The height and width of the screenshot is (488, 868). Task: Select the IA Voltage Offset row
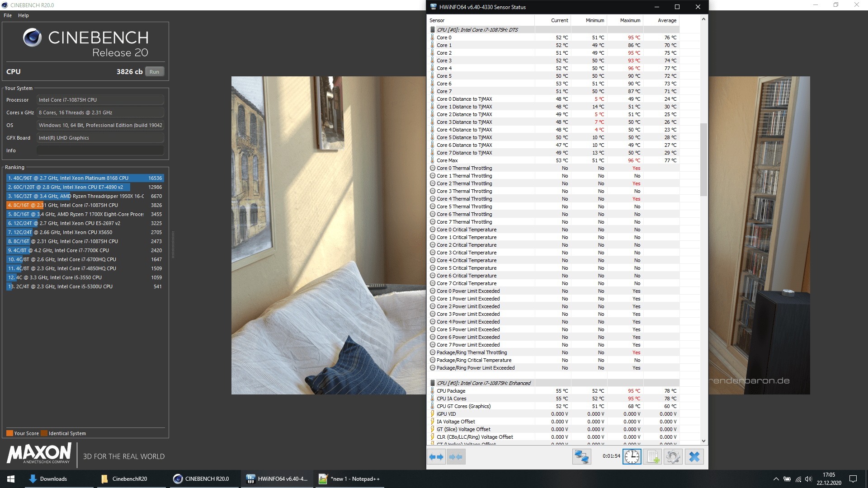click(553, 422)
